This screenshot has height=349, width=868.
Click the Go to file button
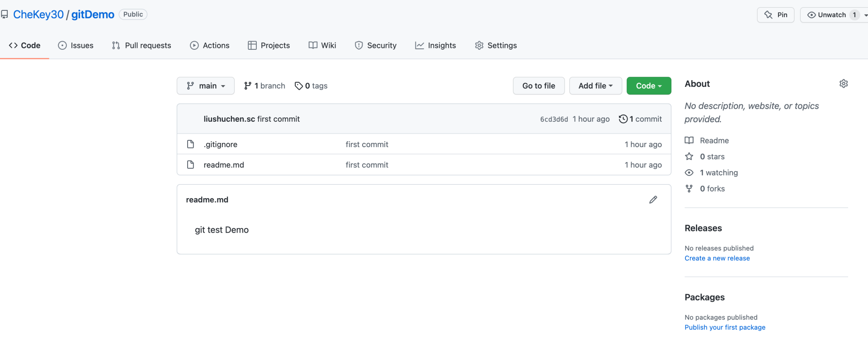pyautogui.click(x=539, y=86)
